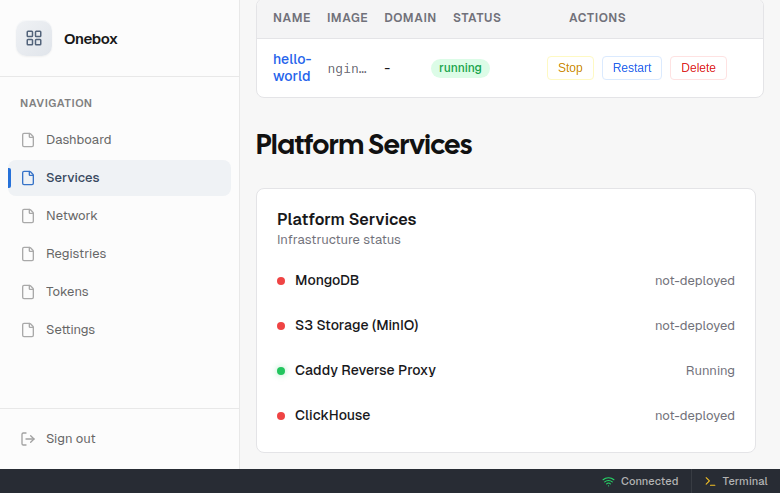Restart the hello-world service

coord(631,68)
